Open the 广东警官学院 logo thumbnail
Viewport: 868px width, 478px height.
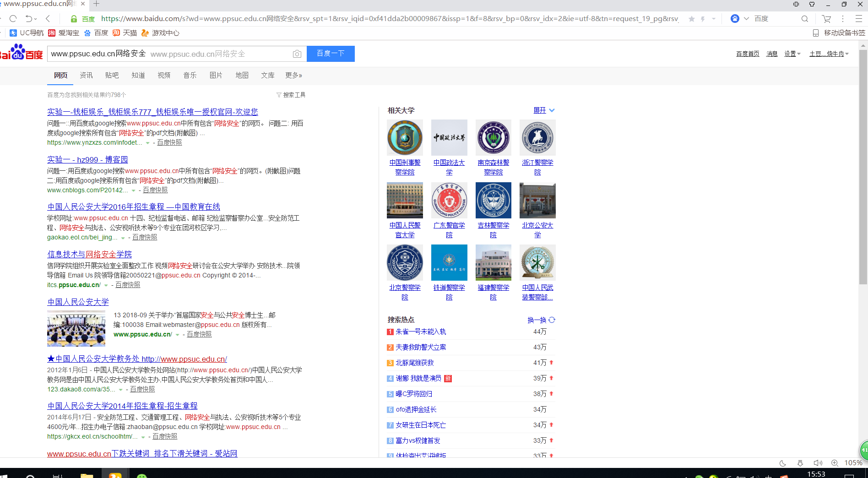(449, 200)
